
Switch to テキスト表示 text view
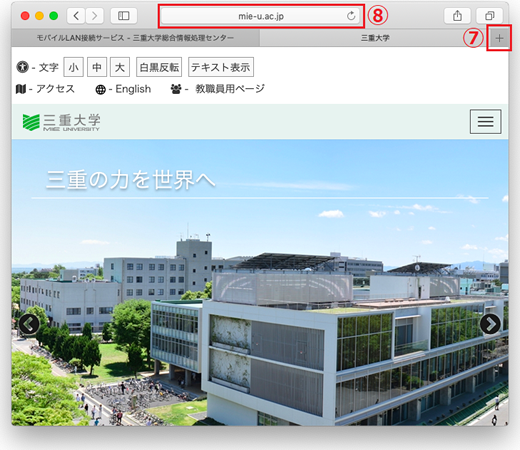221,67
